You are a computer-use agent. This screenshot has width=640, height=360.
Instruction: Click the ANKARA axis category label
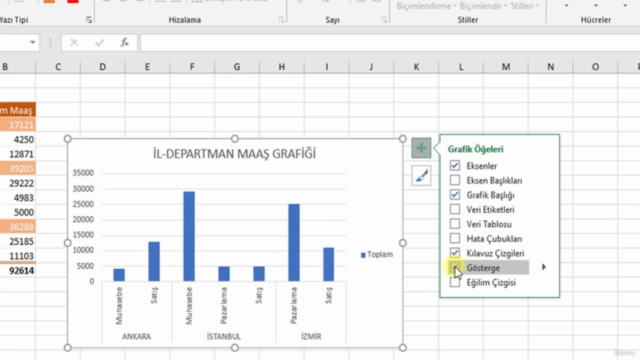pos(136,336)
